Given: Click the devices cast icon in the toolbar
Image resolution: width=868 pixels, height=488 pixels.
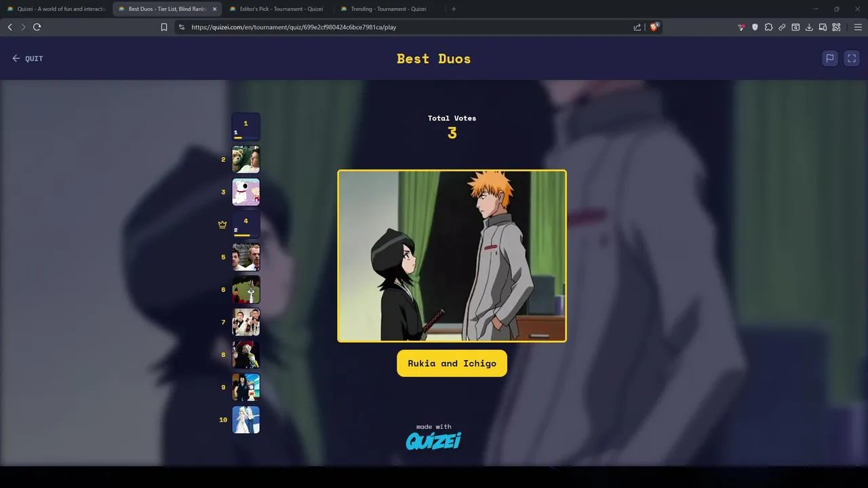Looking at the screenshot, I should coord(823,27).
